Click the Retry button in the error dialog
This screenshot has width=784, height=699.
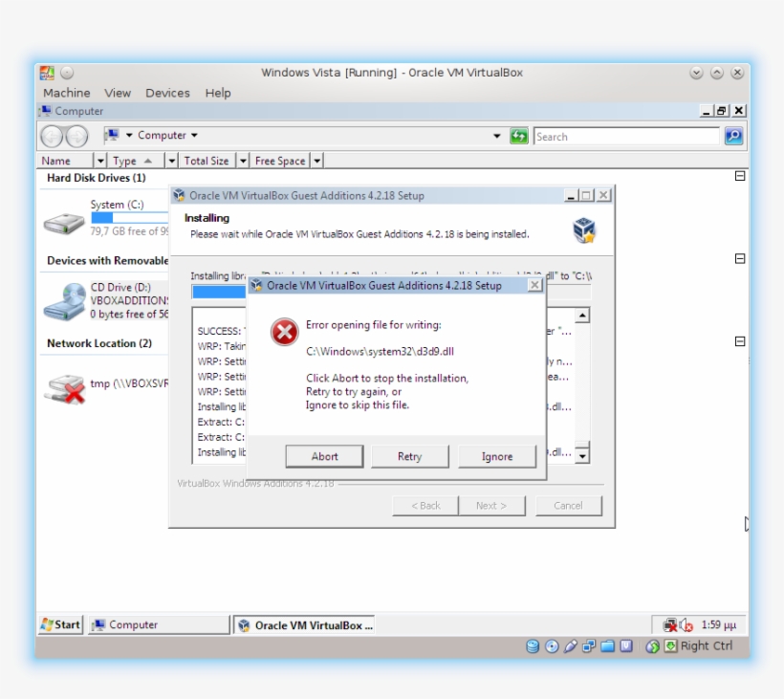(x=410, y=456)
